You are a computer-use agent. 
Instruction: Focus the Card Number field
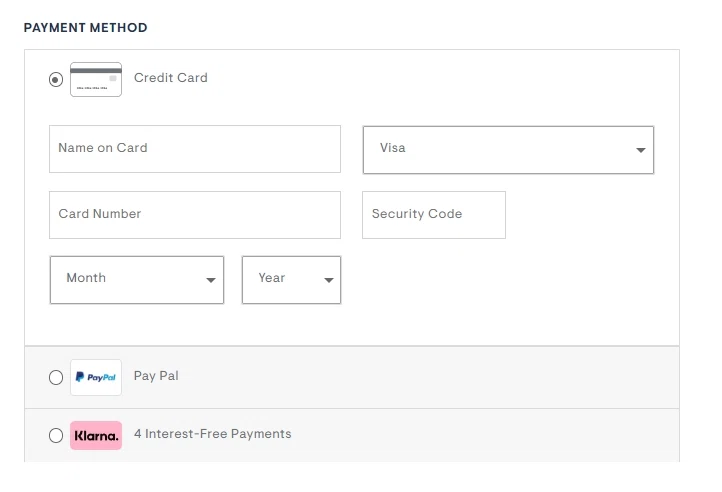195,215
